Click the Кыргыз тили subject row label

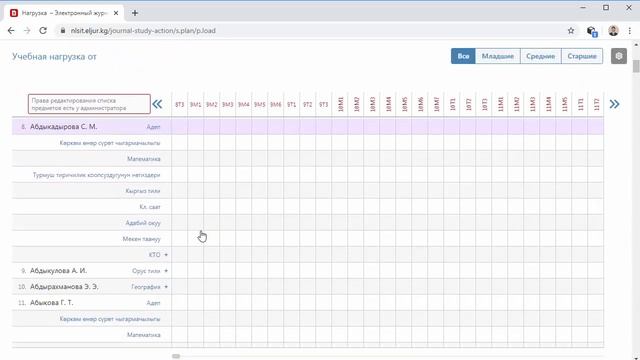143,191
